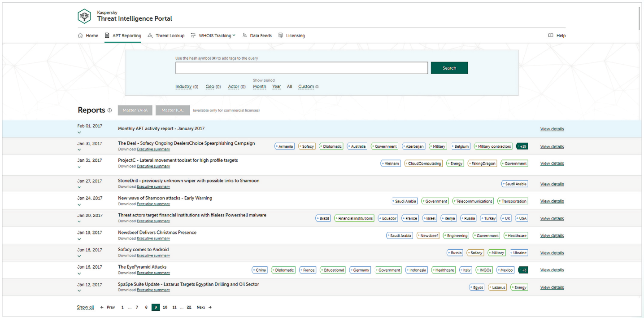Go to previous page with Prev arrow
Image resolution: width=644 pixels, height=318 pixels.
point(107,307)
